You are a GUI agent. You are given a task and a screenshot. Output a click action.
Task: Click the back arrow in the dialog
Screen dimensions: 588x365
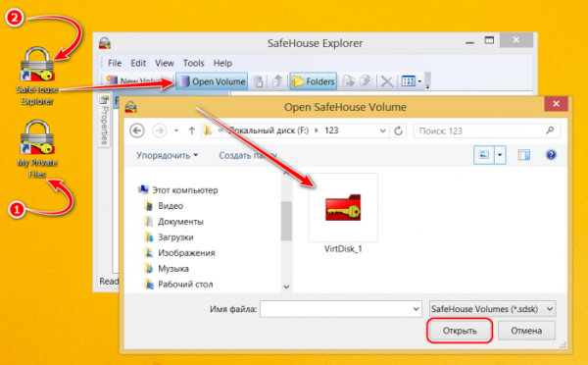click(x=137, y=130)
